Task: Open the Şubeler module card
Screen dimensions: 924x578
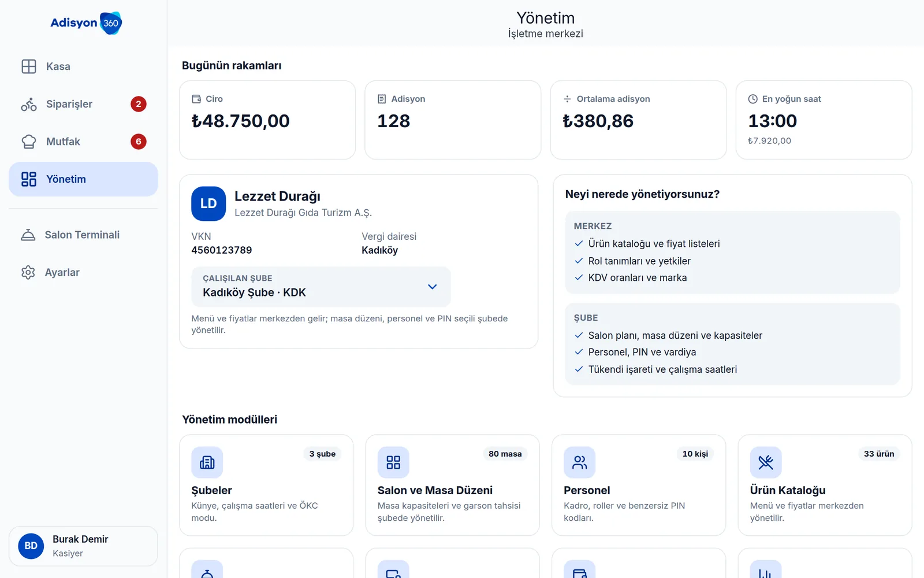Action: point(266,486)
